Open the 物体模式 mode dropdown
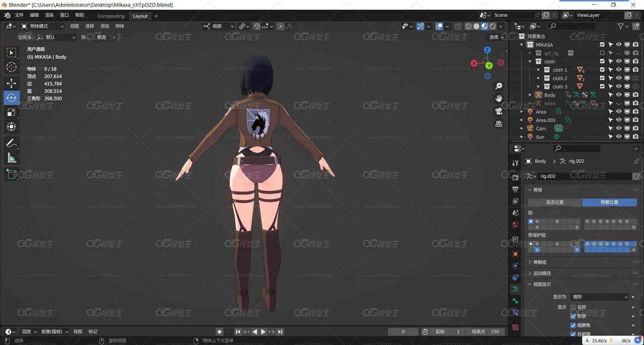644x345 pixels. tap(42, 26)
